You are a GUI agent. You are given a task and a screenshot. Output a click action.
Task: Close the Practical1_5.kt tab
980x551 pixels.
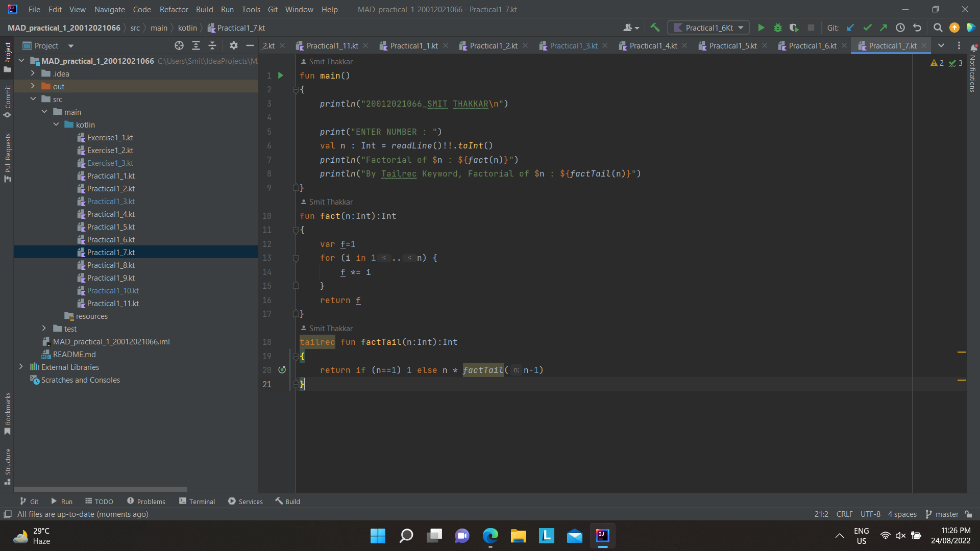(x=765, y=46)
